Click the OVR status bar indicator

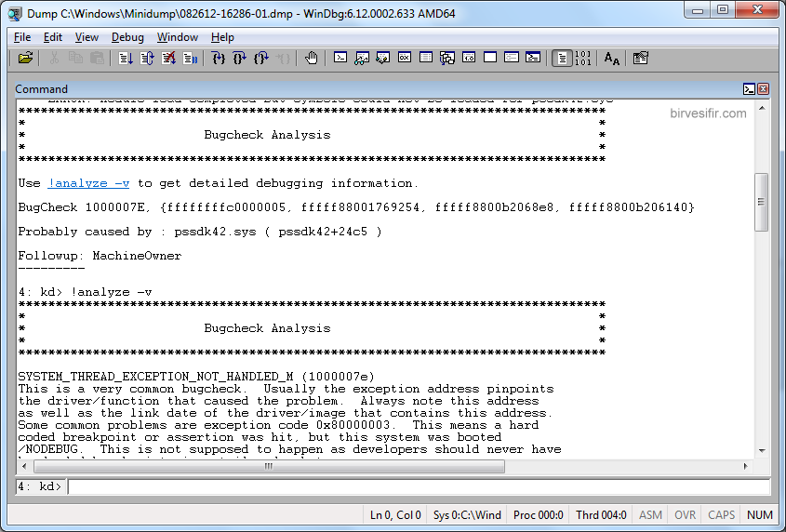(685, 515)
